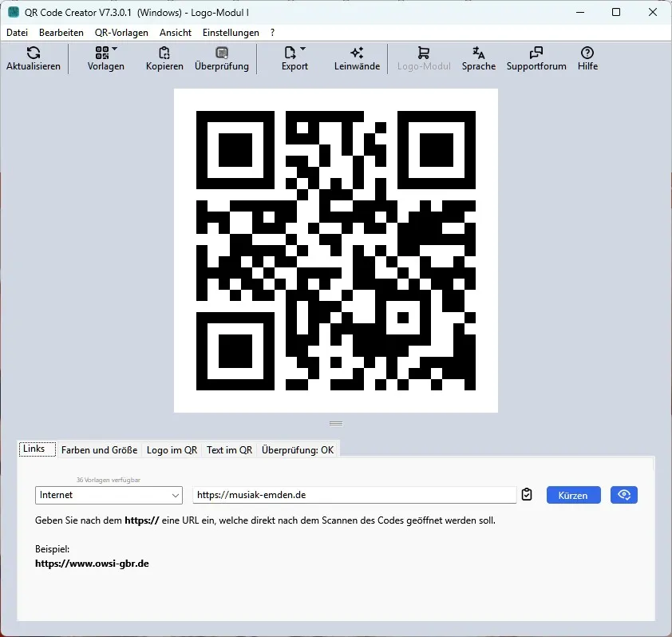Close the QR Code Creator window

(x=653, y=12)
